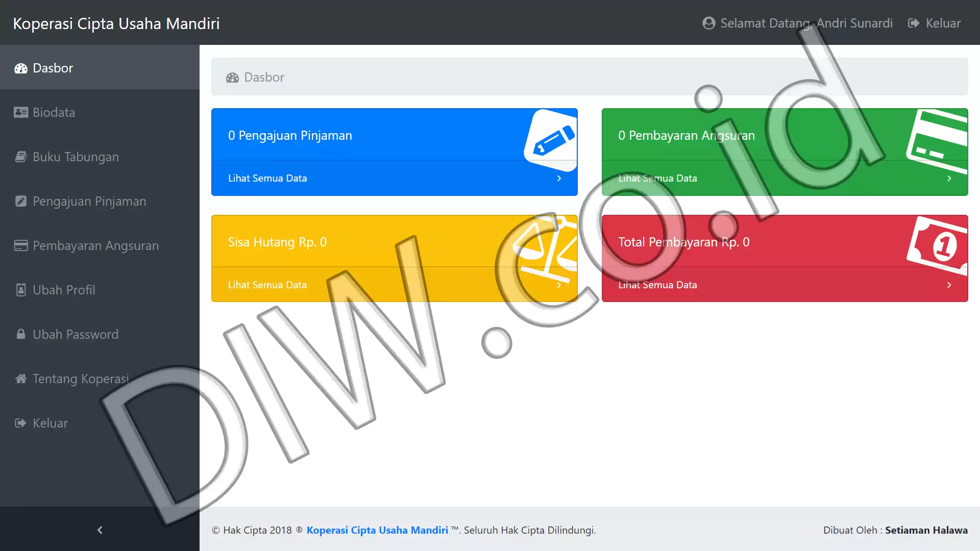
Task: Open Dasbor menu in sidebar
Action: [x=100, y=68]
